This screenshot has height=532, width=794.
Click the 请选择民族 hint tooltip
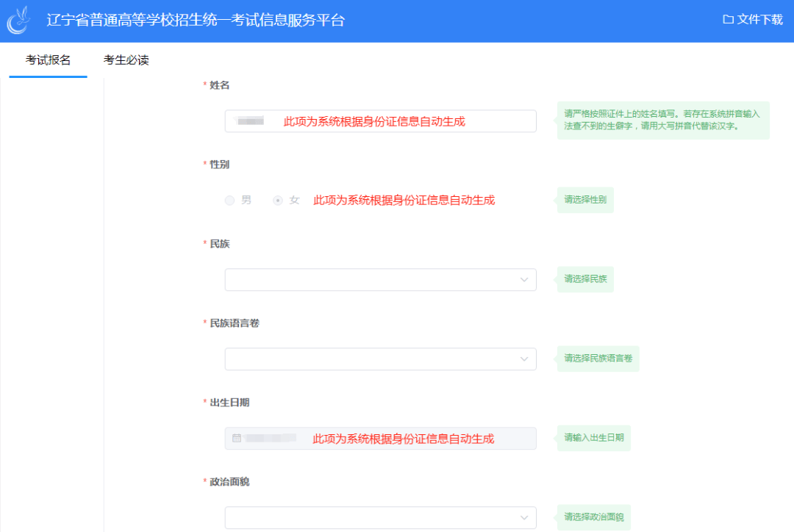pos(585,279)
